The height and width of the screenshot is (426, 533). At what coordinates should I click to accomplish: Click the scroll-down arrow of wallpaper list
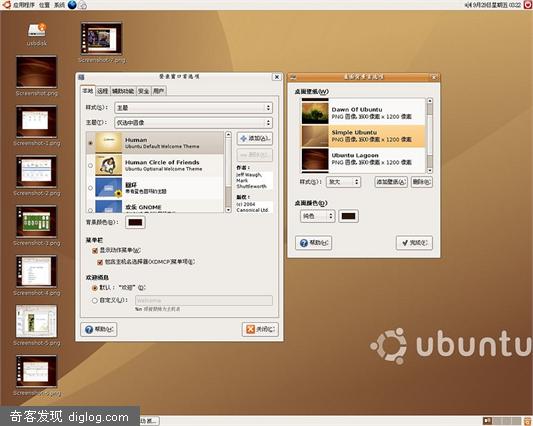pyautogui.click(x=430, y=170)
